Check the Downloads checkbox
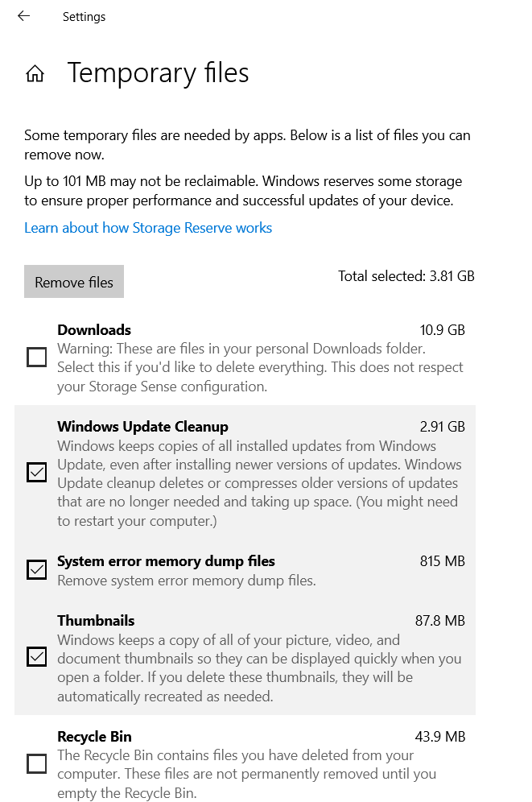Screen dimensions: 532x802 point(36,357)
